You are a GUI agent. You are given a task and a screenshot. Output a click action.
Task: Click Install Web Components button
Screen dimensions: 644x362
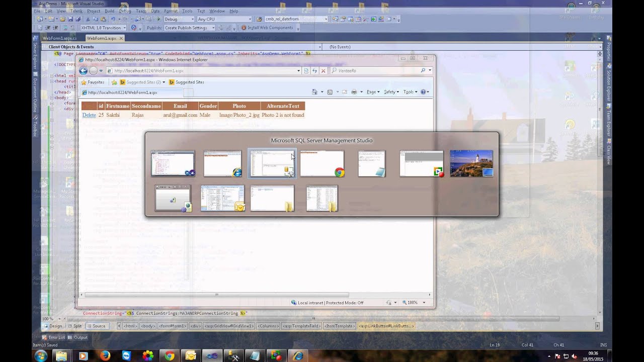coord(267,28)
